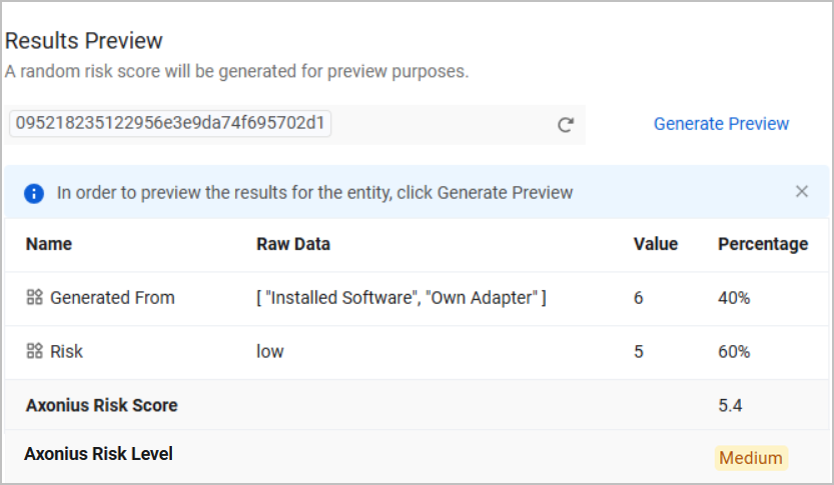Click the 40% percentage cell
834x485 pixels.
click(734, 298)
